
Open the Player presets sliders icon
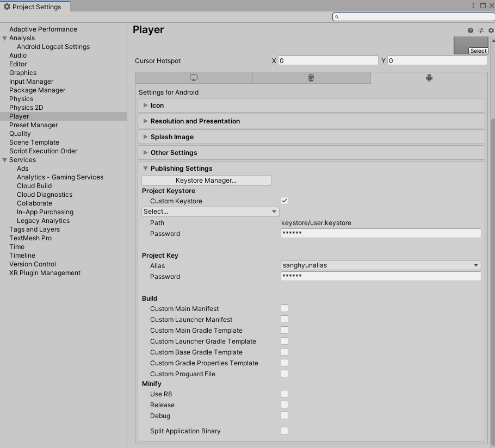click(480, 30)
